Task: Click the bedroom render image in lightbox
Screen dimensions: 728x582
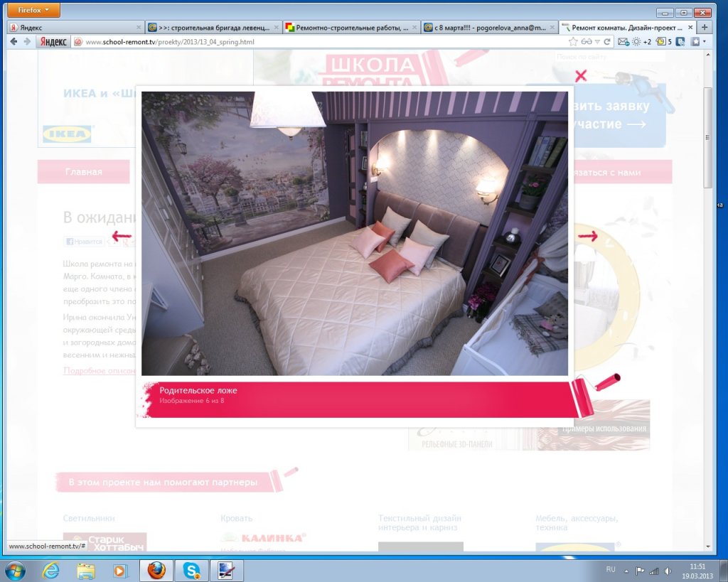Action: point(355,233)
